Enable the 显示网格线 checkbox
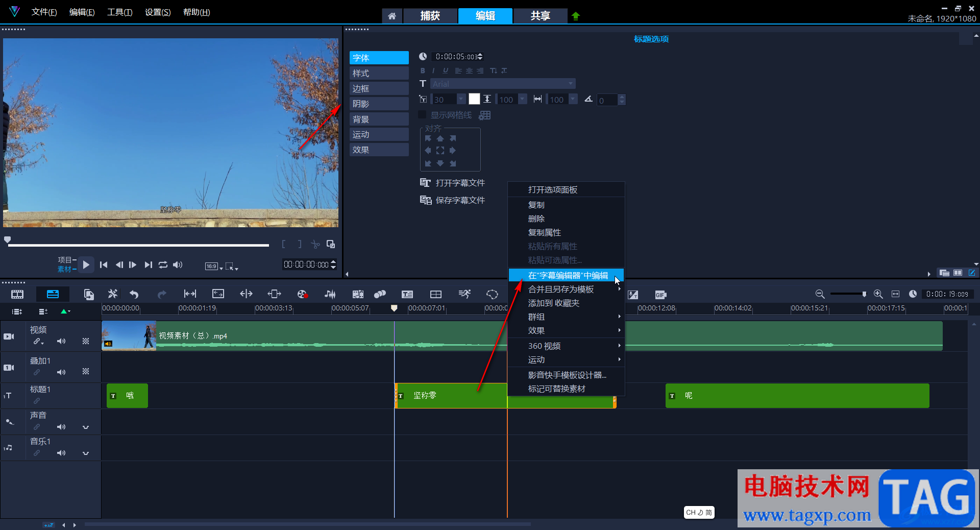 click(422, 115)
